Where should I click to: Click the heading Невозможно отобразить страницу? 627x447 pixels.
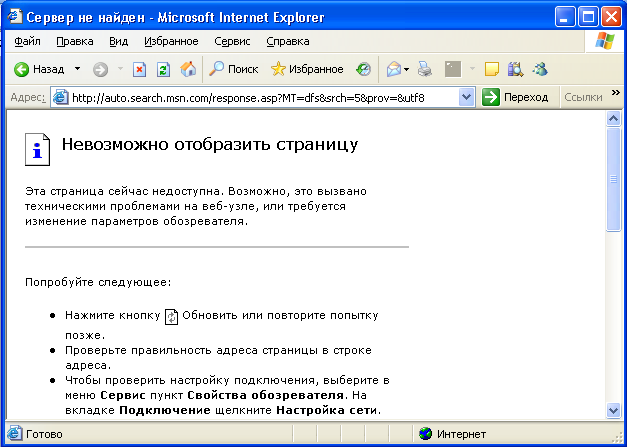[210, 145]
